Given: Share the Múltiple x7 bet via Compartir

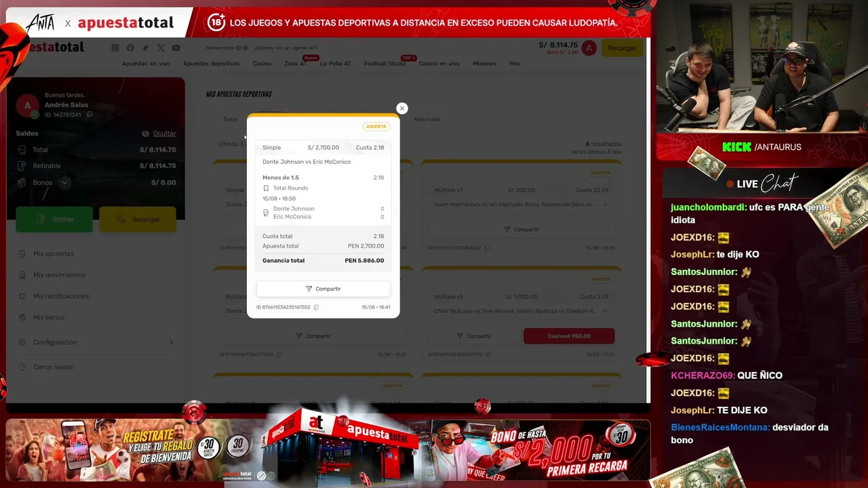Looking at the screenshot, I should [x=521, y=230].
